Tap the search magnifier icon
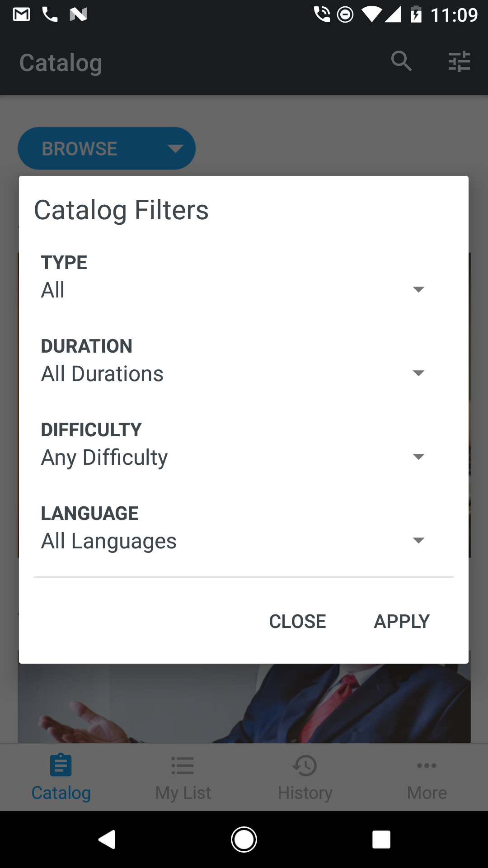Image resolution: width=488 pixels, height=868 pixels. tap(401, 61)
